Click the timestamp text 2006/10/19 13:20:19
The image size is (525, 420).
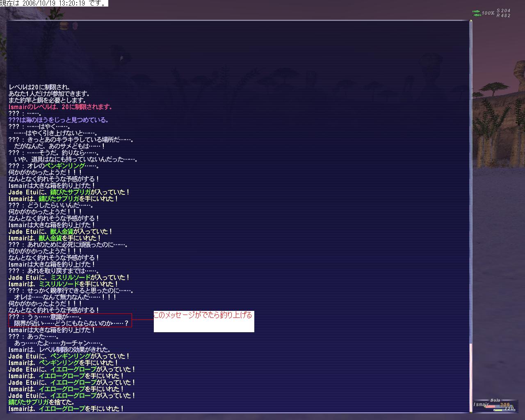point(53,3)
